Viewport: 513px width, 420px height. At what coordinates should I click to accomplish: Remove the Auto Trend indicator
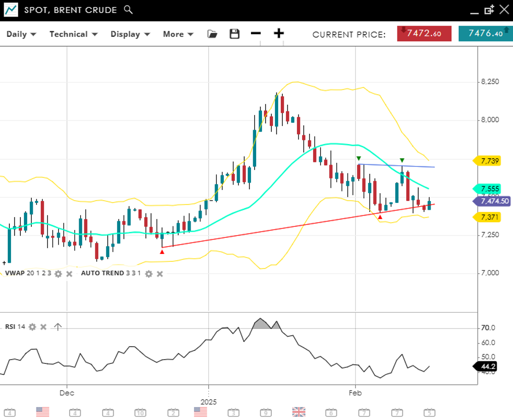click(160, 274)
